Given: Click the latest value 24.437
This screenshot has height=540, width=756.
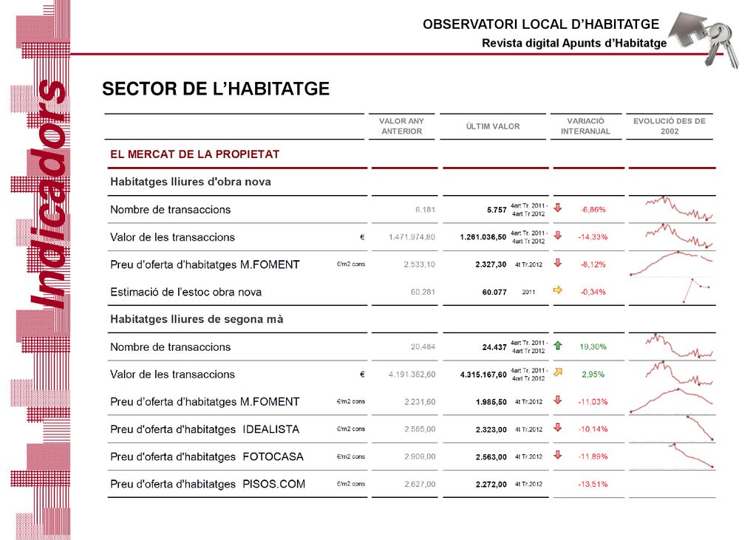Looking at the screenshot, I should [494, 347].
